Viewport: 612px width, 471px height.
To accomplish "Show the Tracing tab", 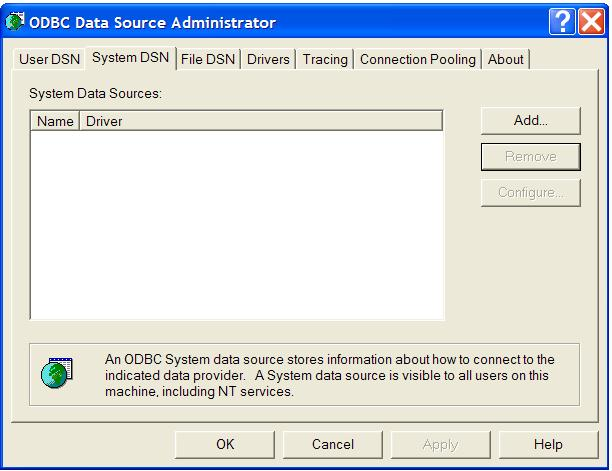I will coord(325,60).
